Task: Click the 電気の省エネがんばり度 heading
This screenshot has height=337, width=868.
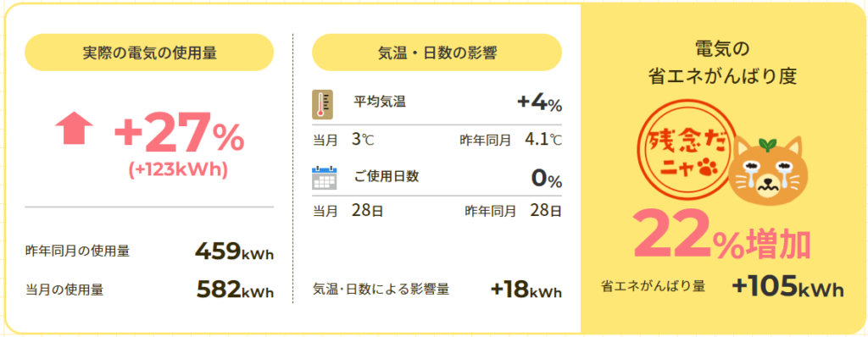Action: (x=722, y=63)
